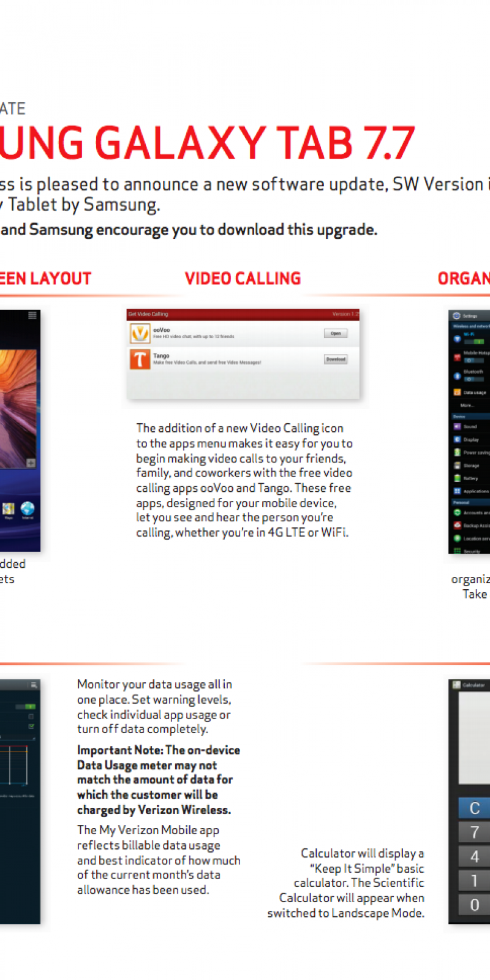Click 'Important Note: The on-device' bold text
Viewport: 490px width, 980px height.
[x=159, y=750]
